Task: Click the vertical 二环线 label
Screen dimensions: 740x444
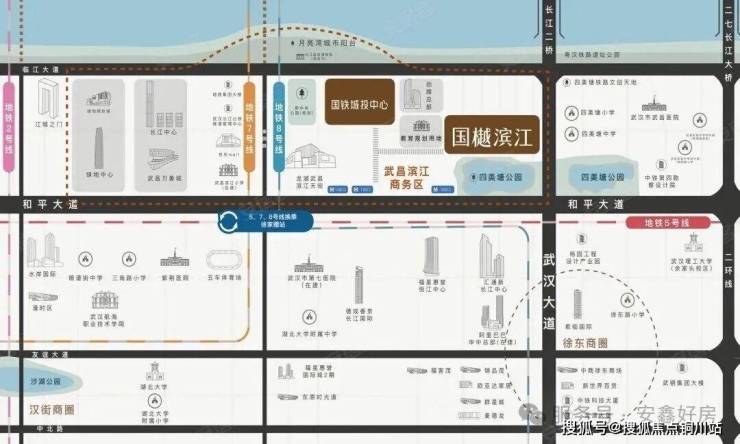Action: tap(729, 271)
